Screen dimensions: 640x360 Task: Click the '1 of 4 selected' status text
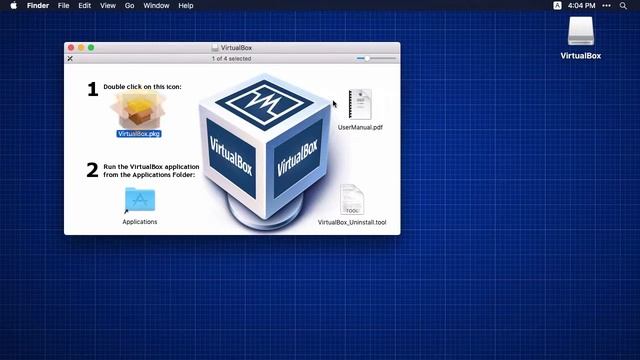pos(231,59)
